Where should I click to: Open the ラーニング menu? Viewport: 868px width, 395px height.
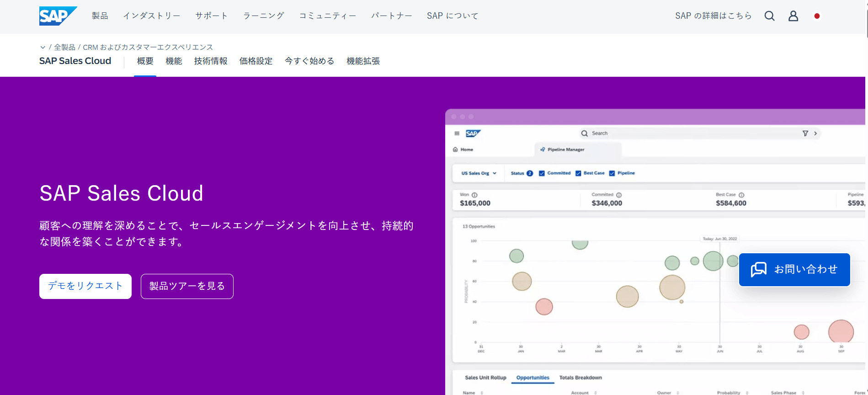264,16
